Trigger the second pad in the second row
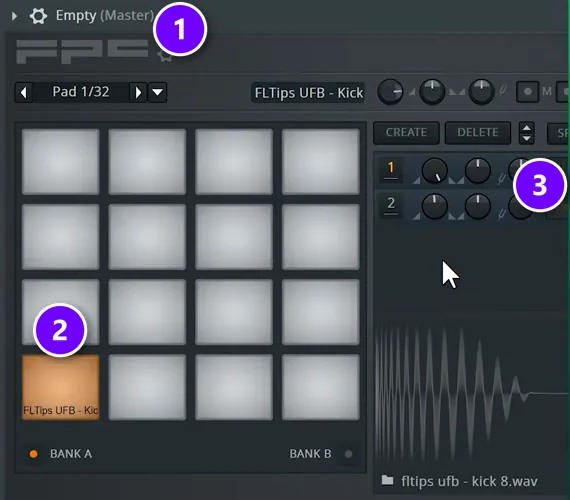570x500 pixels. tap(147, 237)
